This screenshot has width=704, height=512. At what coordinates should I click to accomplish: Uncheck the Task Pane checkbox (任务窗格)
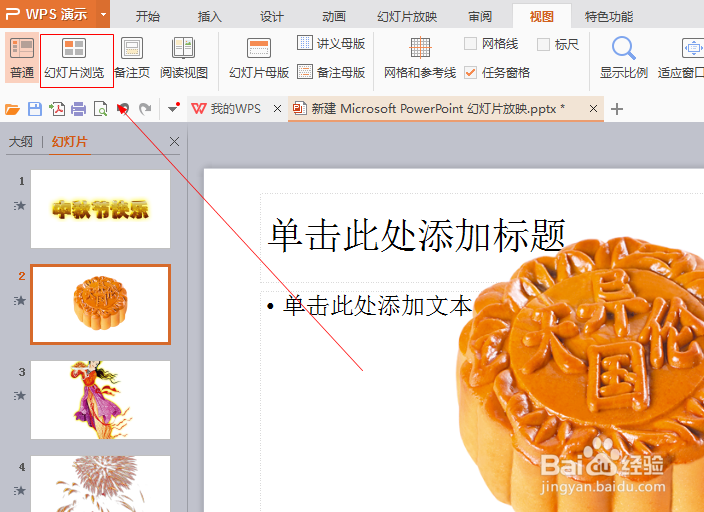470,72
